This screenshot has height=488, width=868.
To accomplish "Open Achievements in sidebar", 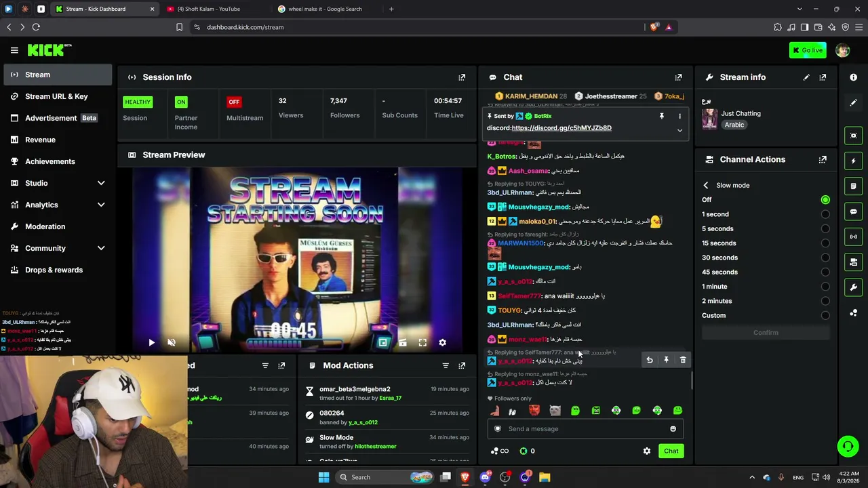I will pyautogui.click(x=58, y=161).
